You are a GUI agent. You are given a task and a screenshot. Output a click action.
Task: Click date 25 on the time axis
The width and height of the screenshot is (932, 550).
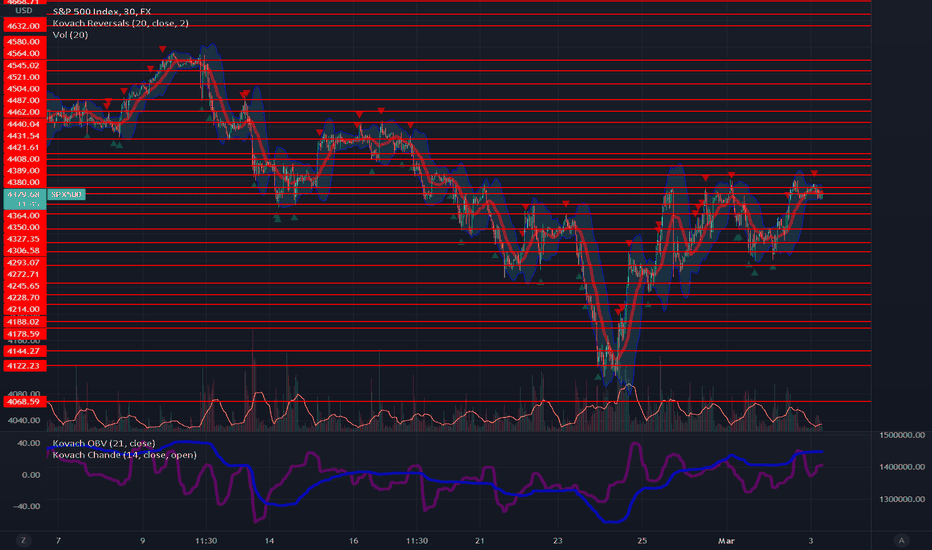642,540
